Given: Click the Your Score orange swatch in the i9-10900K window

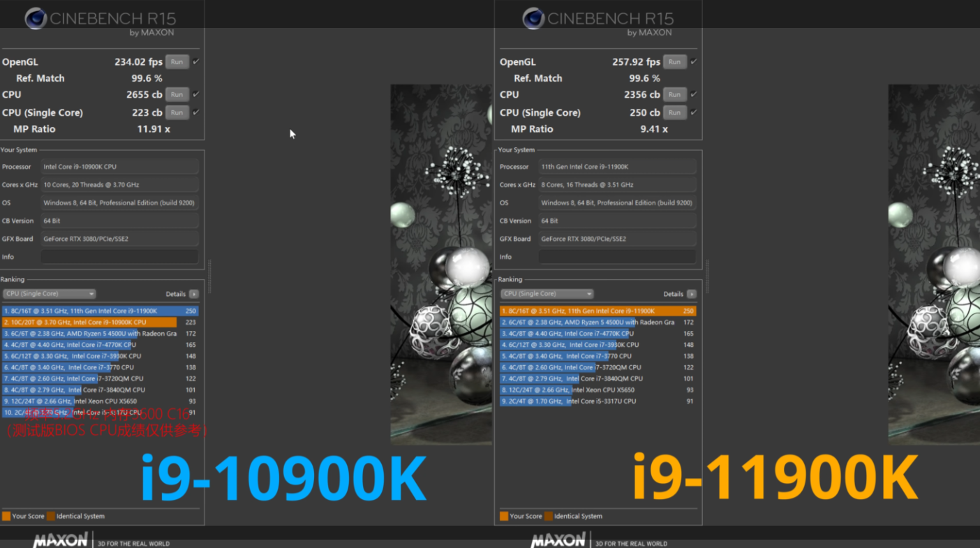Looking at the screenshot, I should tap(6, 517).
